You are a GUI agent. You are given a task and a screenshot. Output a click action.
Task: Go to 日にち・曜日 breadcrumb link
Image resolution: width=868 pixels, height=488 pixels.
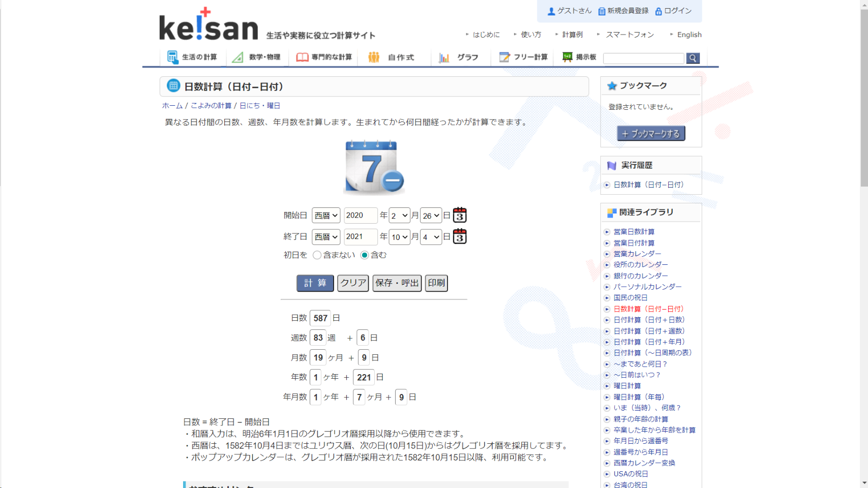(x=260, y=106)
